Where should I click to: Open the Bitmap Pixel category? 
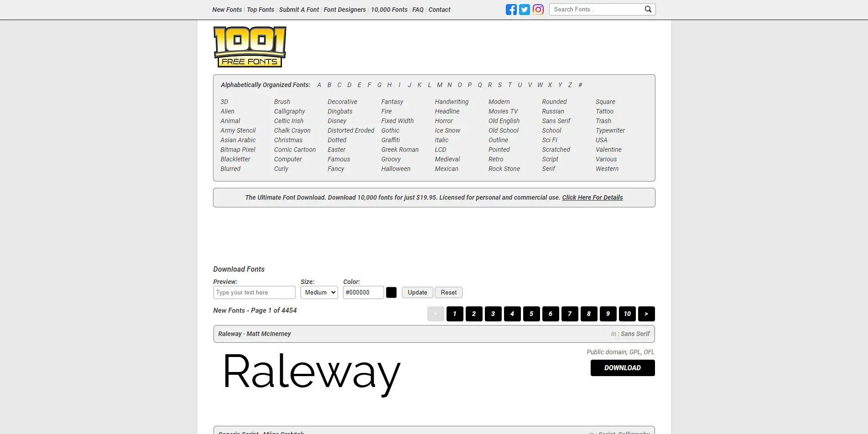click(x=238, y=150)
